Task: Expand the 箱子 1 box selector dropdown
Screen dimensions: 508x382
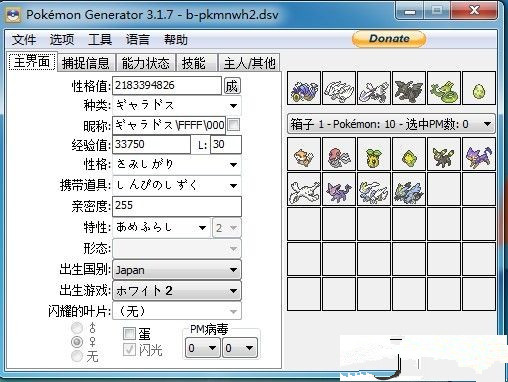Action: coord(391,124)
